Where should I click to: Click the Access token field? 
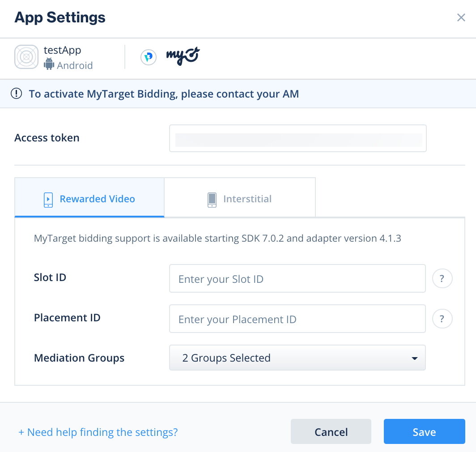(x=297, y=138)
